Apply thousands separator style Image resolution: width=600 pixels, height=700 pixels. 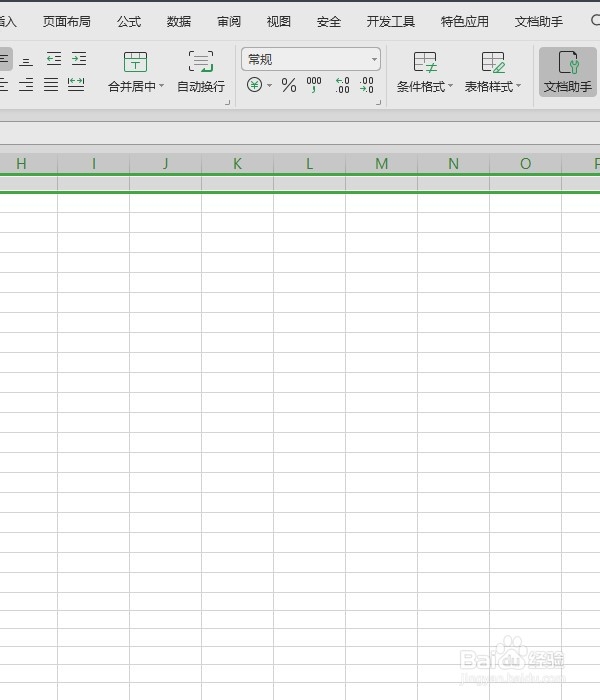coord(314,84)
